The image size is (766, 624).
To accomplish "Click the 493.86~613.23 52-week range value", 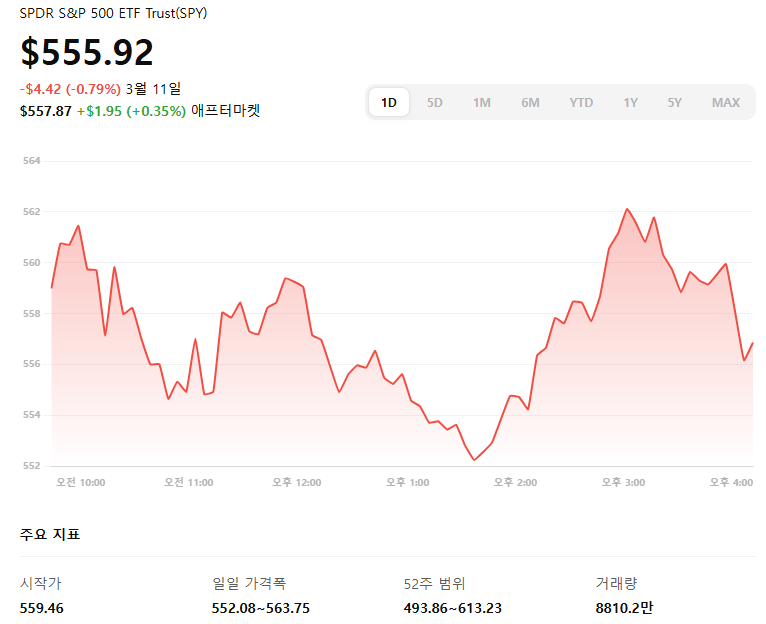I will [452, 608].
